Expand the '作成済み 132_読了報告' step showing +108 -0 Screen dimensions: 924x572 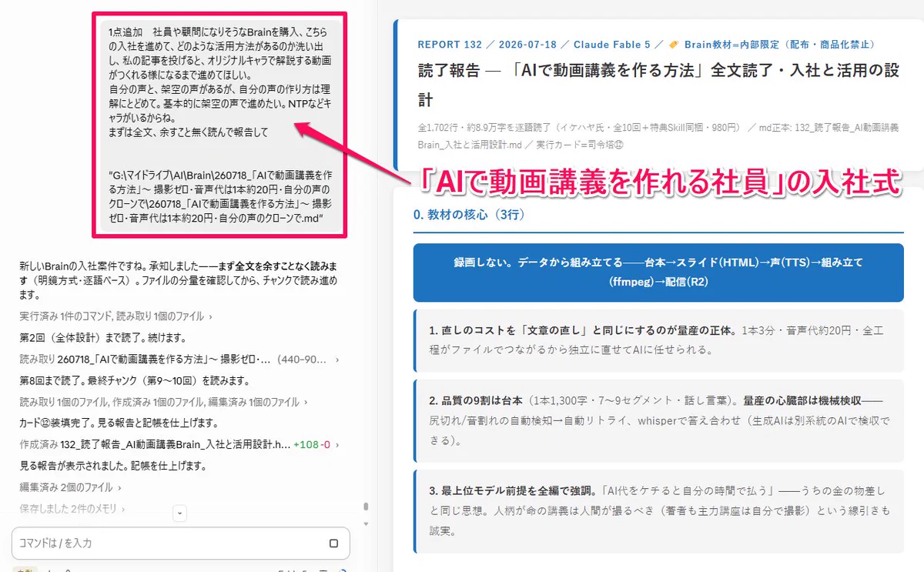179,445
